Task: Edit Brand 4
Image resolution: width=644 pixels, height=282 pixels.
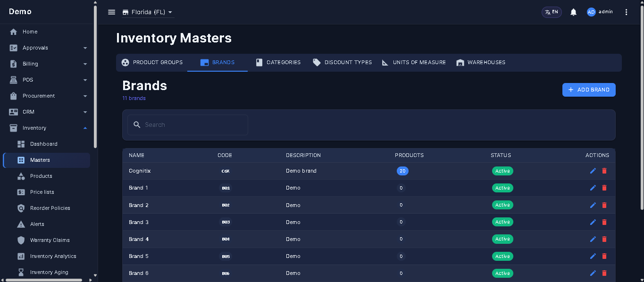Action: [593, 239]
